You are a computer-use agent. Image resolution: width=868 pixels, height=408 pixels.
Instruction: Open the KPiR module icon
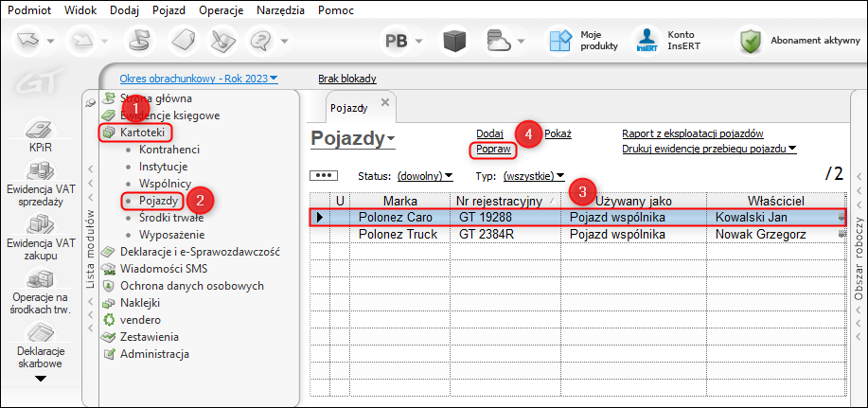tap(42, 130)
